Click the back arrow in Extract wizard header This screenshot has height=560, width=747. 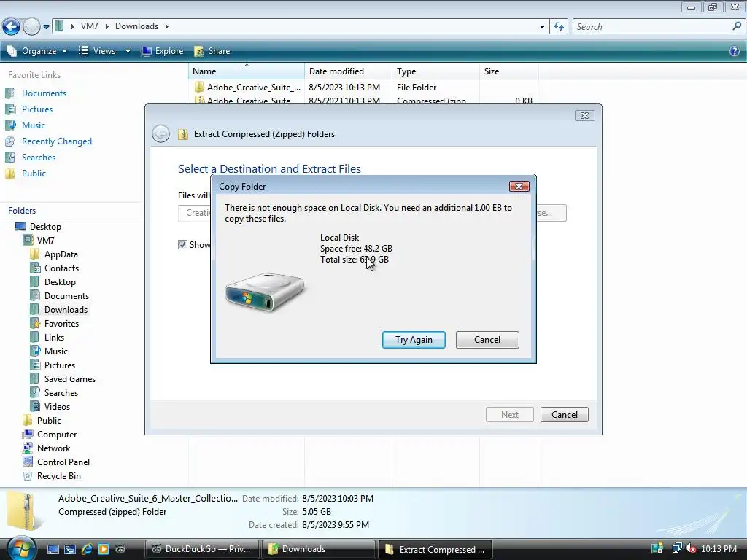coord(160,134)
